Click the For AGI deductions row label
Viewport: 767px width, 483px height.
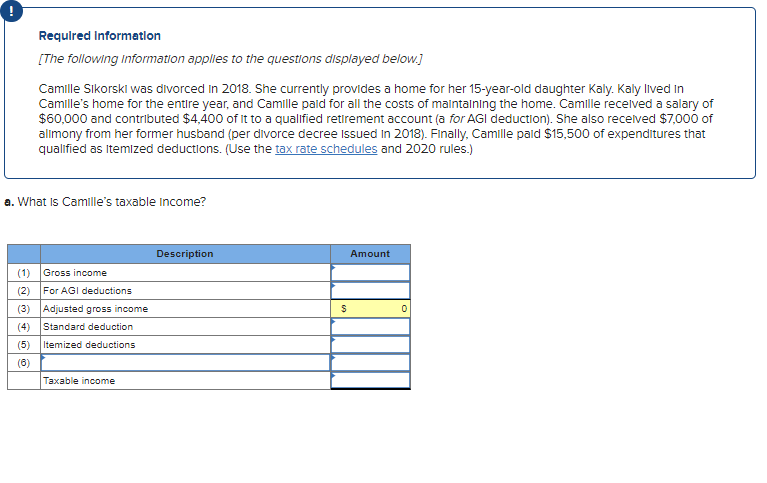[x=87, y=291]
